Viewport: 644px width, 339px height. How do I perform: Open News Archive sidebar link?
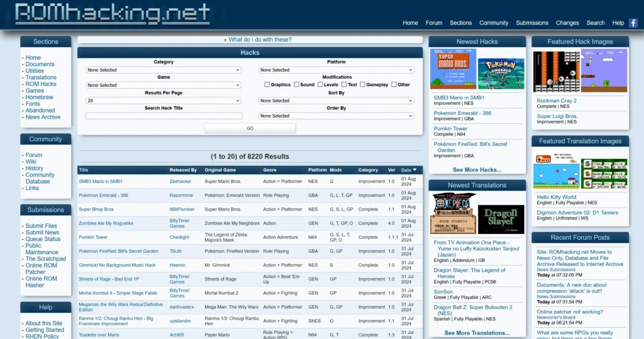coord(43,117)
